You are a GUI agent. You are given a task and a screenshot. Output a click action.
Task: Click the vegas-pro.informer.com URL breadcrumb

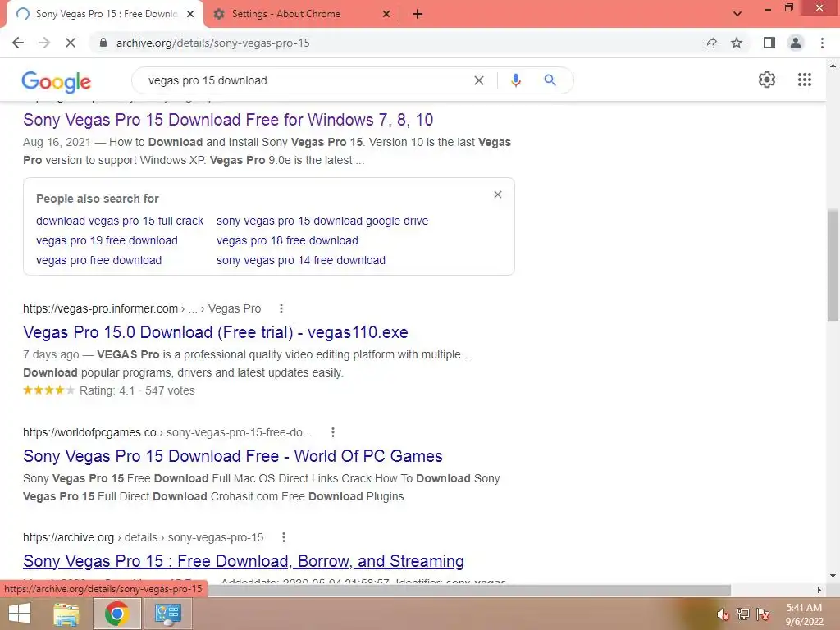click(x=142, y=308)
